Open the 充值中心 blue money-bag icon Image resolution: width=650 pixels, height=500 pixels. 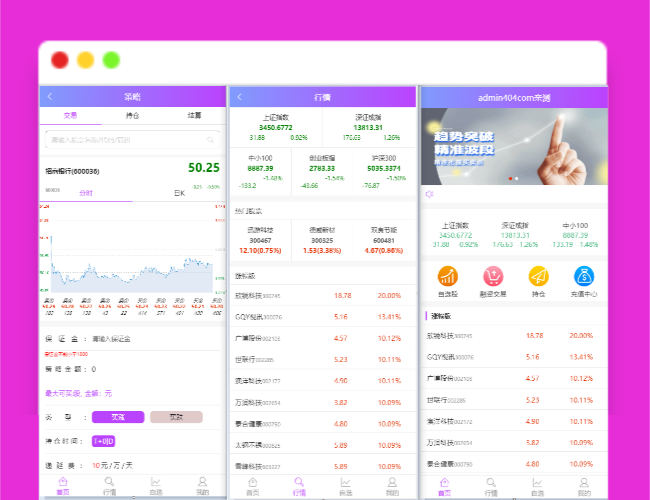pyautogui.click(x=584, y=276)
